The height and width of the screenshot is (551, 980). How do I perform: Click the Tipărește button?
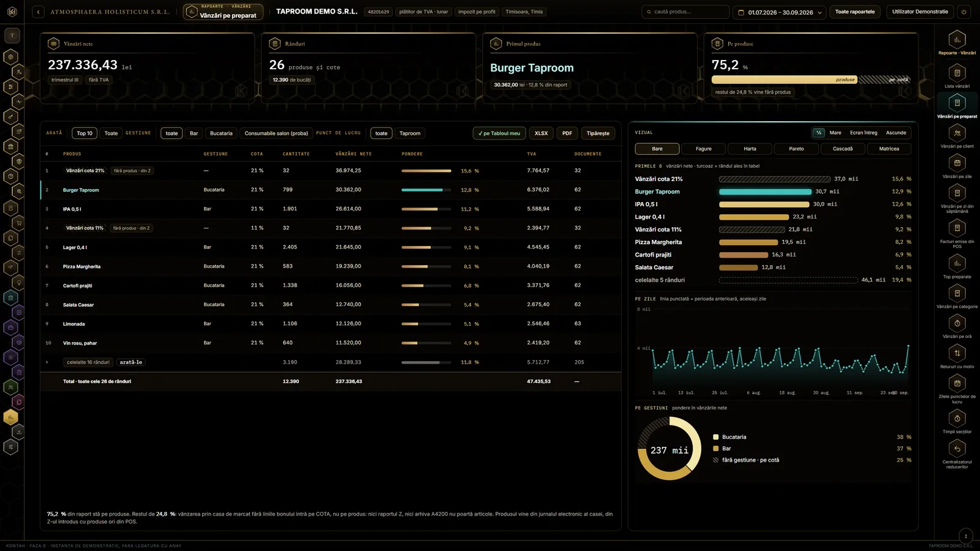(598, 133)
